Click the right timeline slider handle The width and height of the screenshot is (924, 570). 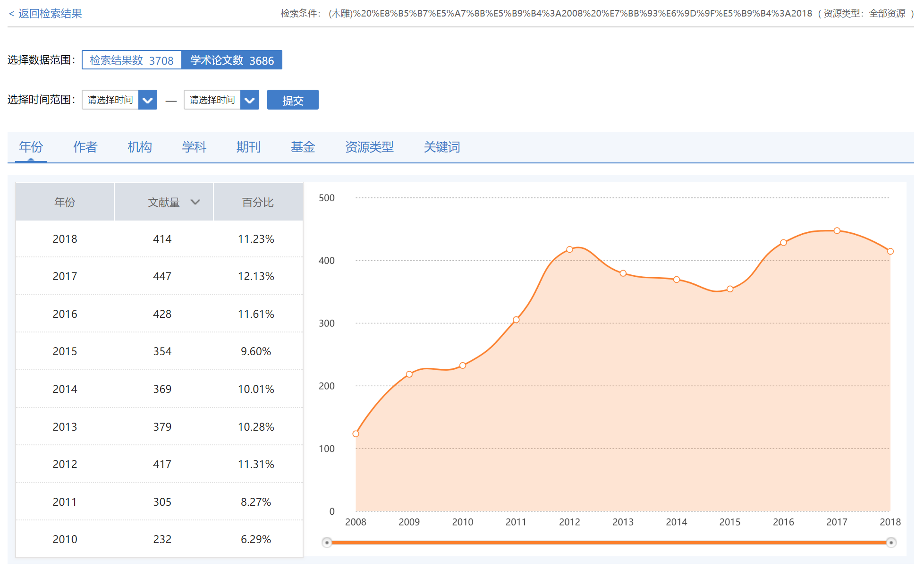891,543
